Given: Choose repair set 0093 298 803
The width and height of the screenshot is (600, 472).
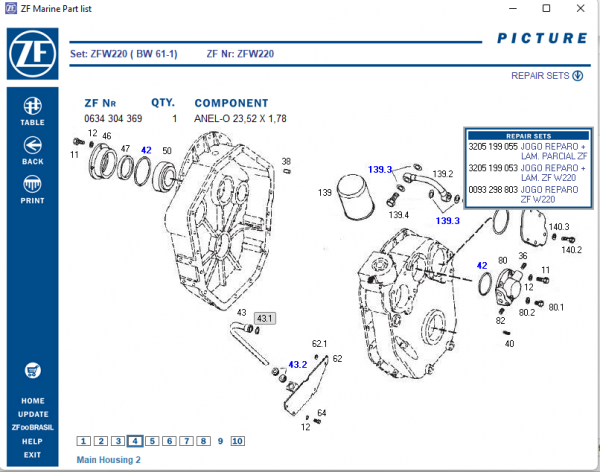Looking at the screenshot, I should 492,188.
